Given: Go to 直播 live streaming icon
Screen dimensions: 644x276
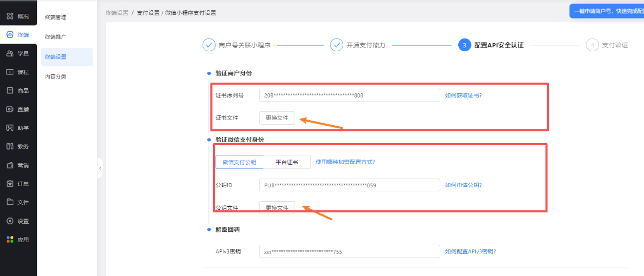Looking at the screenshot, I should 10,109.
